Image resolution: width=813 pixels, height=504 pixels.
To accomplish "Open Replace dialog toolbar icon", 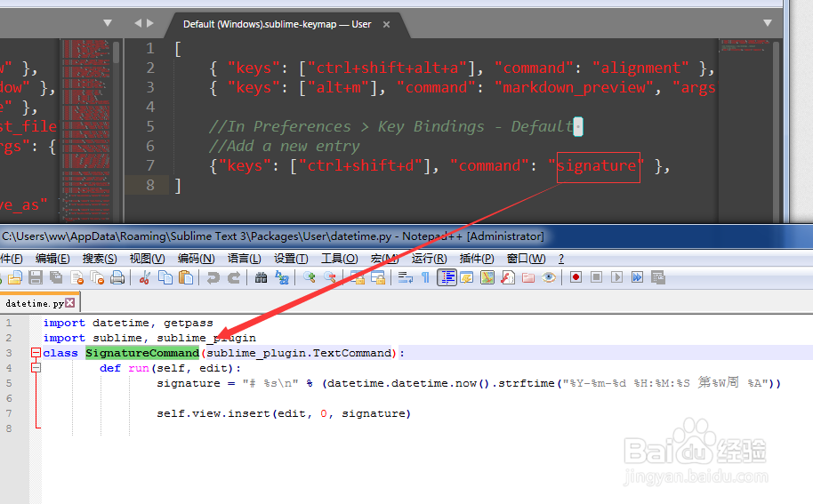I will pos(282,277).
